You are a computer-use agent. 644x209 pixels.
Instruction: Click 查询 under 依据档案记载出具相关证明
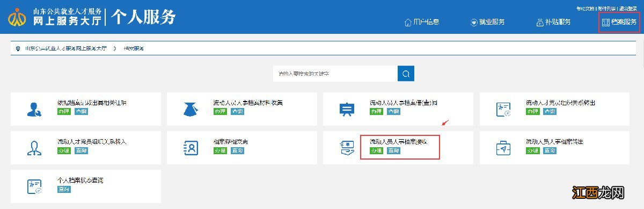[80, 111]
